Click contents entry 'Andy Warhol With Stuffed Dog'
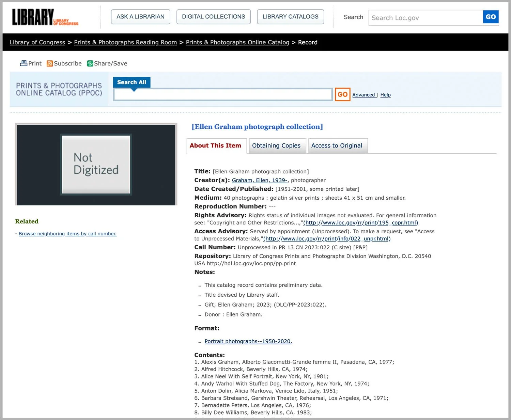511x420 pixels. click(x=241, y=384)
